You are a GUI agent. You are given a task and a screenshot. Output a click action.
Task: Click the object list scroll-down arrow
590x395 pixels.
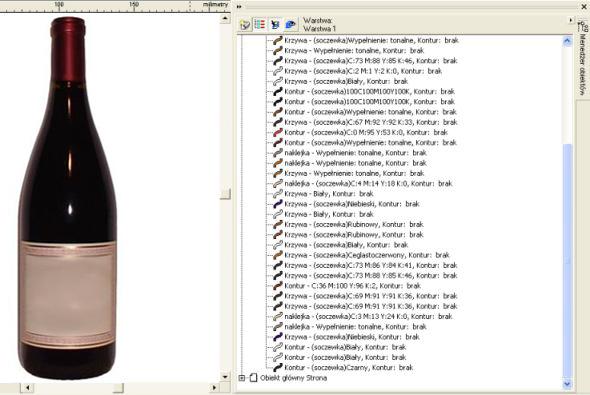coord(567,384)
